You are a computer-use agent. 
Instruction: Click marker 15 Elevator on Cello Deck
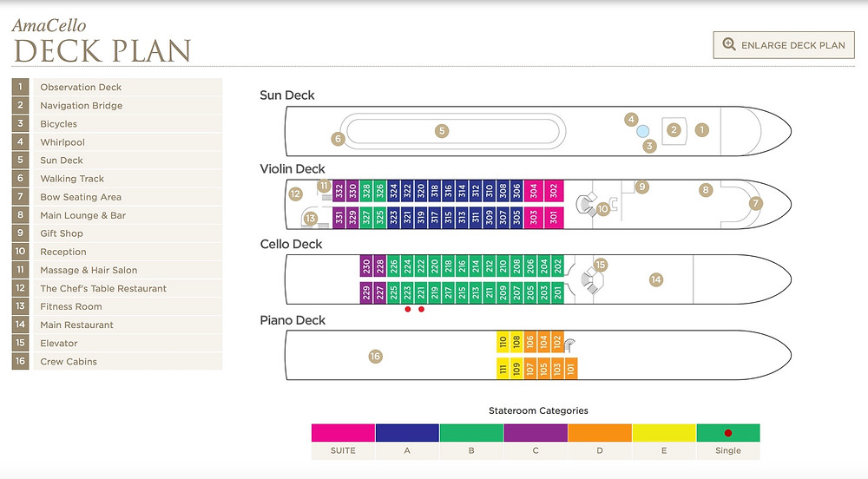click(x=600, y=265)
